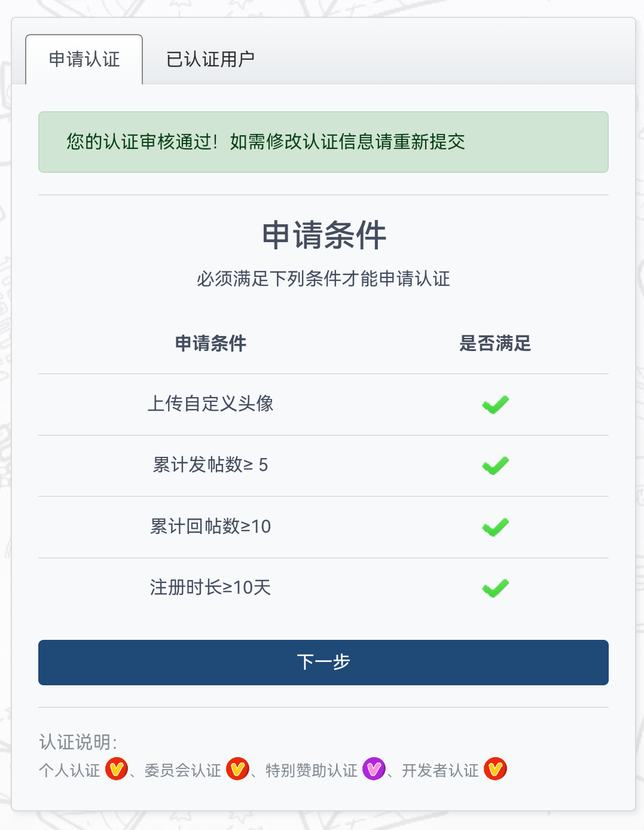Switch to the 申请认证 tab

(x=84, y=59)
